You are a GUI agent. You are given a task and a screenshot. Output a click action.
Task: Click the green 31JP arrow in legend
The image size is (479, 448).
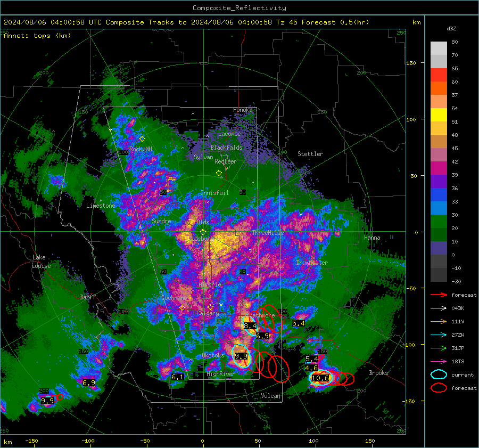click(x=439, y=348)
